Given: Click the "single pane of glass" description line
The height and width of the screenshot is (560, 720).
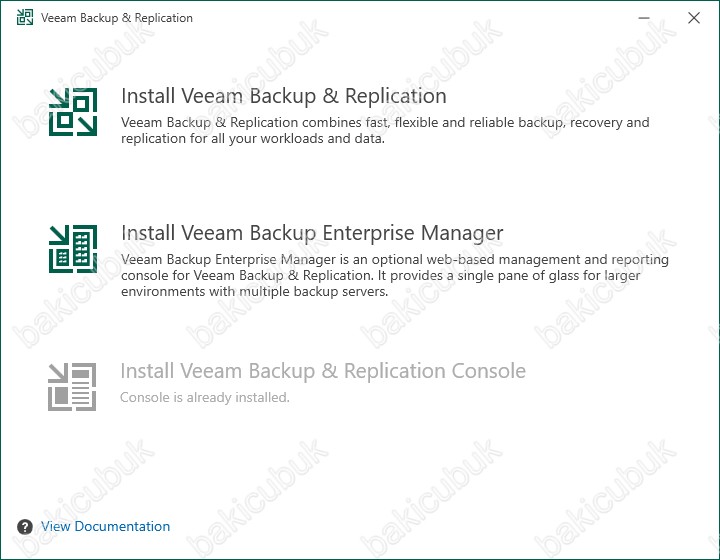Looking at the screenshot, I should point(381,276).
